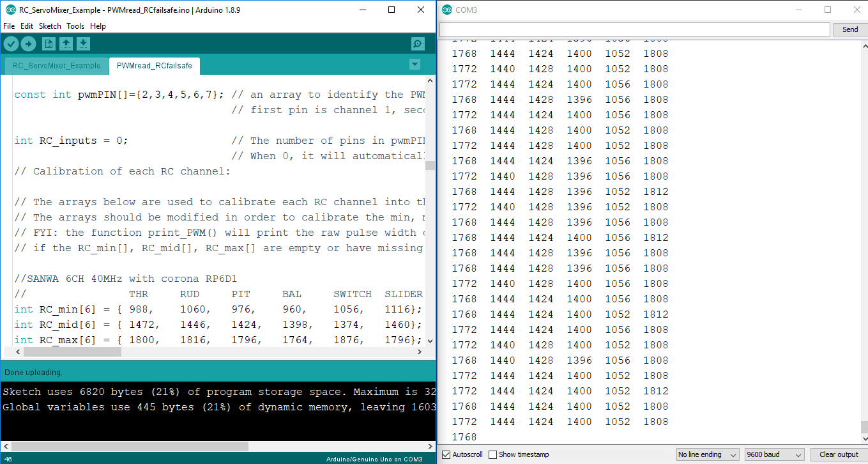Image resolution: width=868 pixels, height=464 pixels.
Task: Open the No line ending dropdown
Action: click(708, 454)
